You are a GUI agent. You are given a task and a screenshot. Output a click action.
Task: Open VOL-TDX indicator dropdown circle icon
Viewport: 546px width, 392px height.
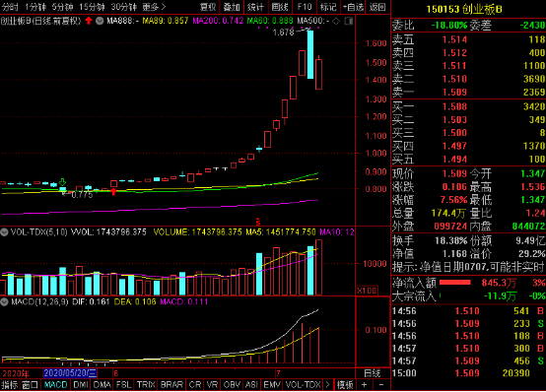point(4,232)
